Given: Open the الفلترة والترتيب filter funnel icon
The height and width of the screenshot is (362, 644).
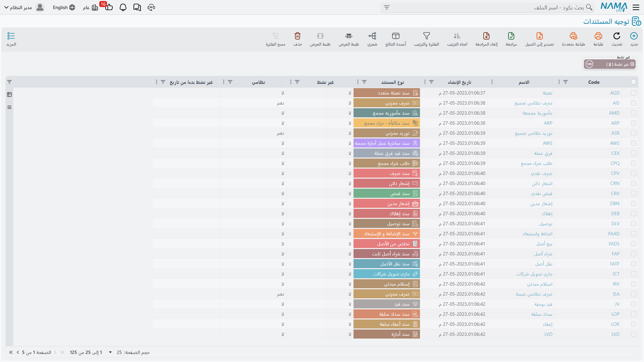Looking at the screenshot, I should (x=426, y=36).
